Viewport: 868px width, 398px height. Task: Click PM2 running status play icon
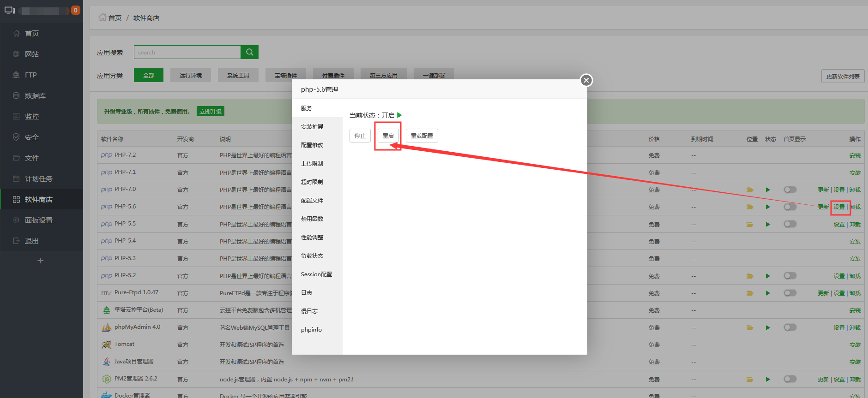[768, 379]
